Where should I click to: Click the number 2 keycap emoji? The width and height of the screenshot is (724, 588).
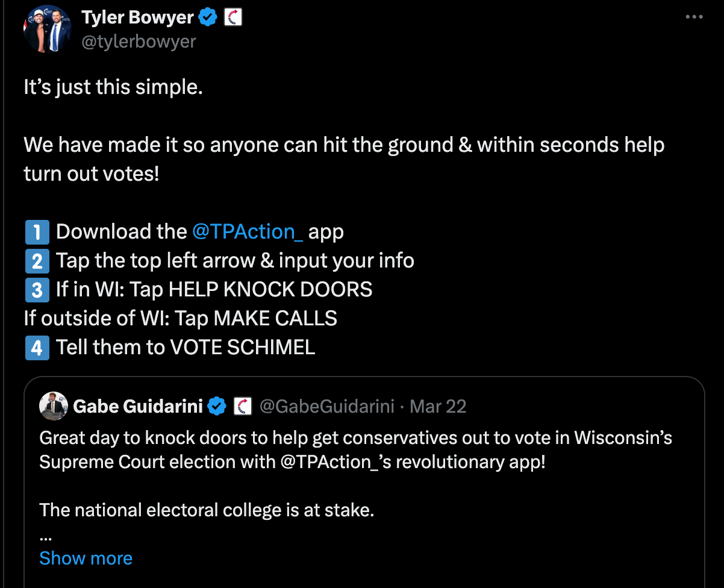point(36,261)
